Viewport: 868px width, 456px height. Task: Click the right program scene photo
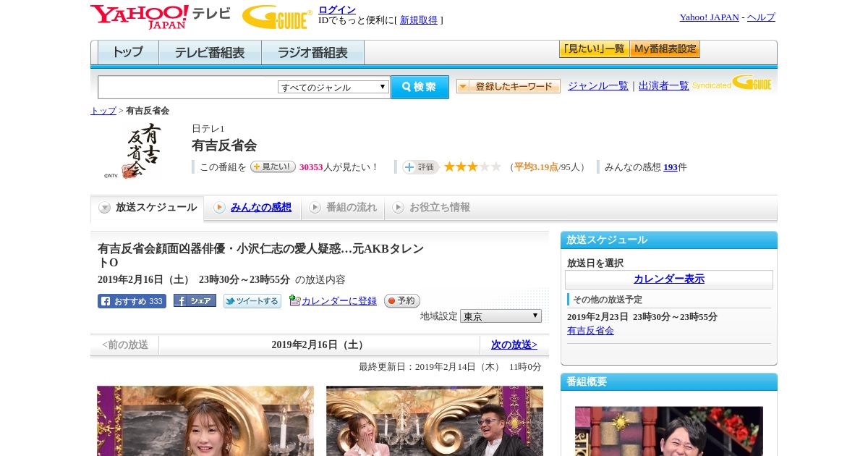click(435, 421)
